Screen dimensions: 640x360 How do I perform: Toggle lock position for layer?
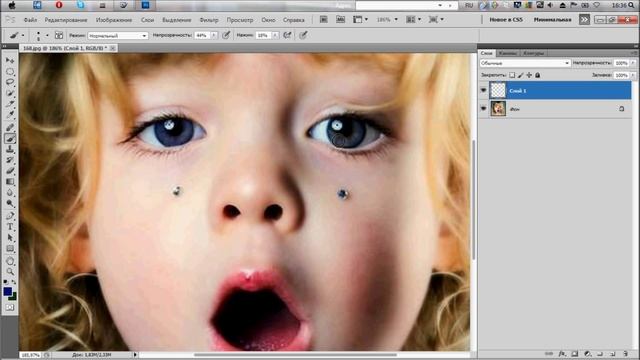pyautogui.click(x=529, y=75)
